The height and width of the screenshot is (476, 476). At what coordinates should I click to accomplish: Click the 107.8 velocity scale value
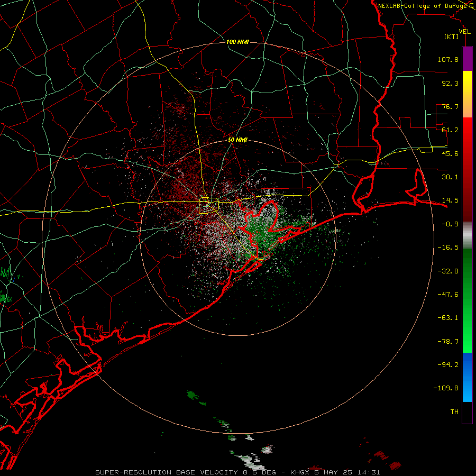tap(448, 59)
